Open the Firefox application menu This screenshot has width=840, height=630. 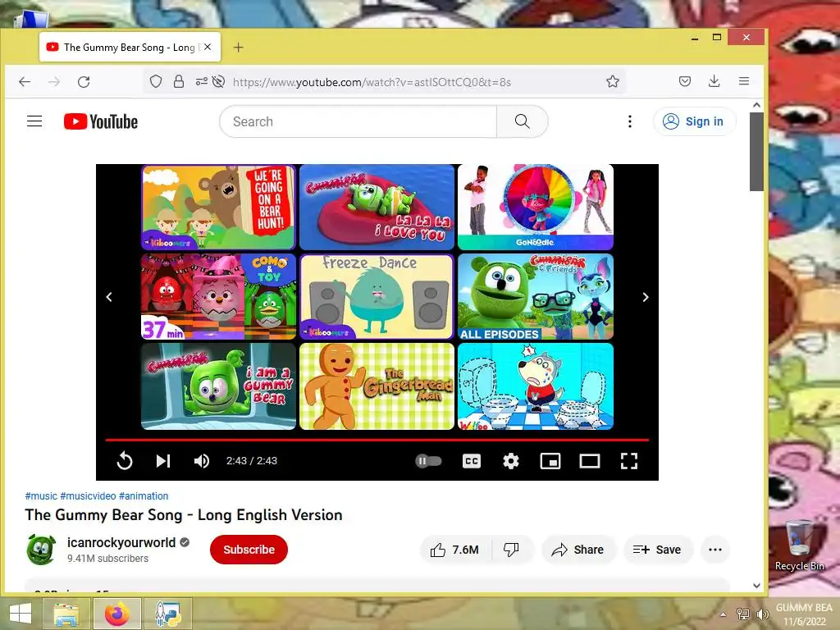pos(744,81)
